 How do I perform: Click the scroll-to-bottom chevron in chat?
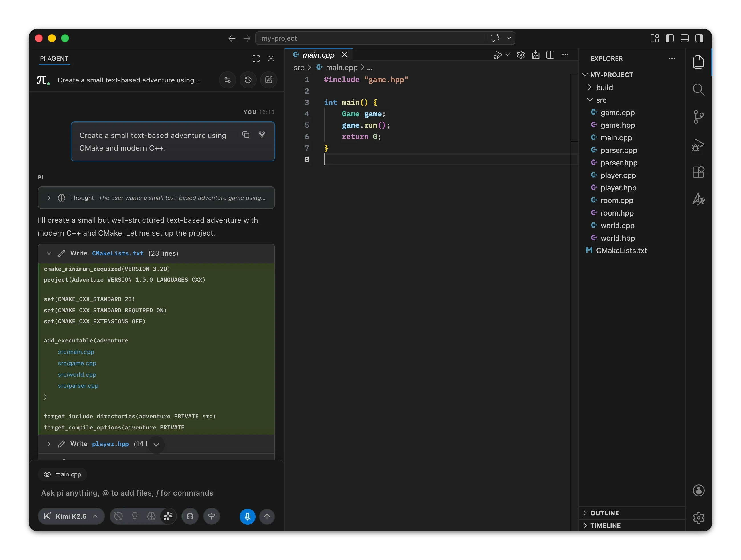(156, 445)
